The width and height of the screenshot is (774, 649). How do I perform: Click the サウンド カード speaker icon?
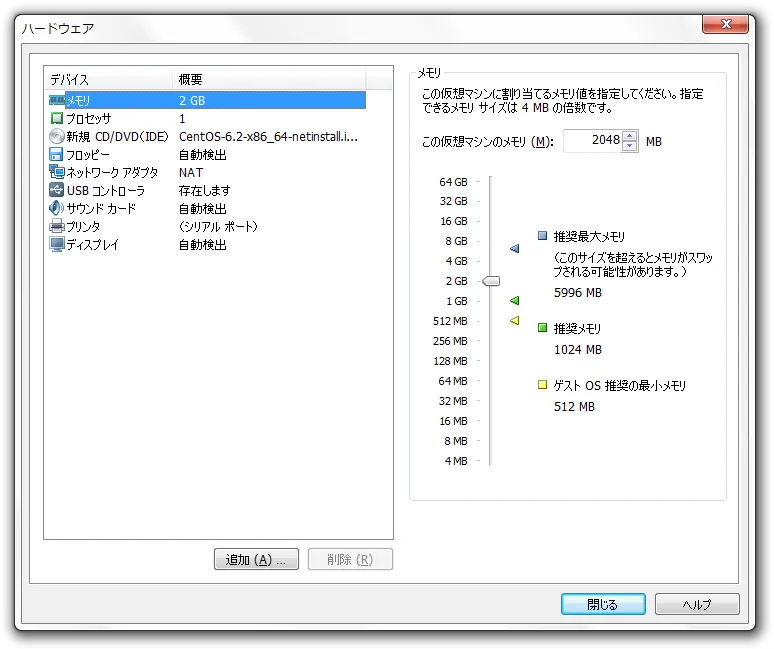56,208
